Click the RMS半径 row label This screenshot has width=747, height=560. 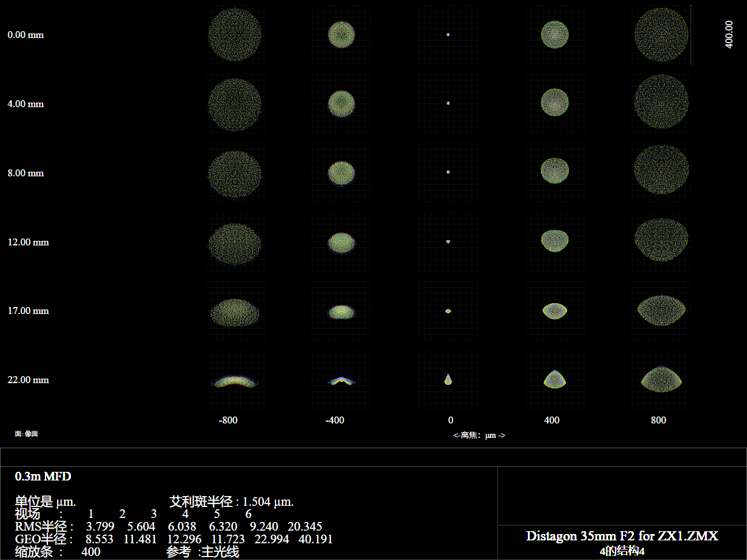coord(44,527)
